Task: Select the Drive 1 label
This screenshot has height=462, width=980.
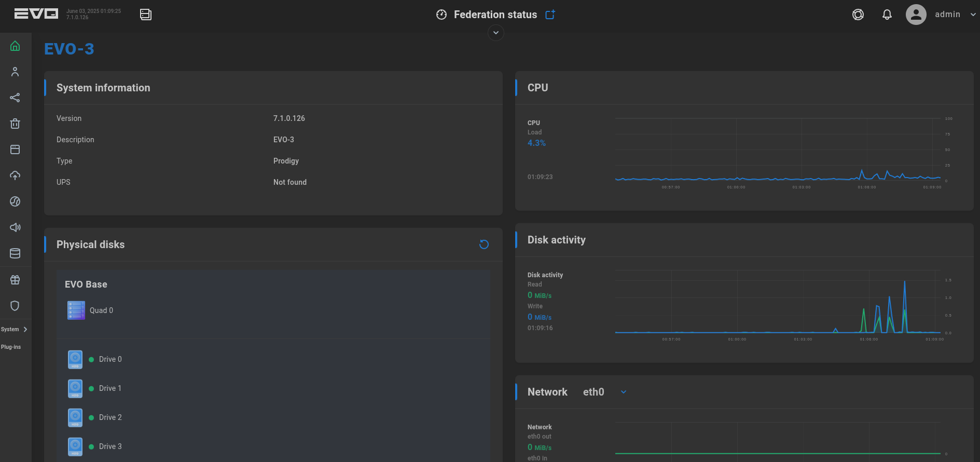Action: coord(110,388)
